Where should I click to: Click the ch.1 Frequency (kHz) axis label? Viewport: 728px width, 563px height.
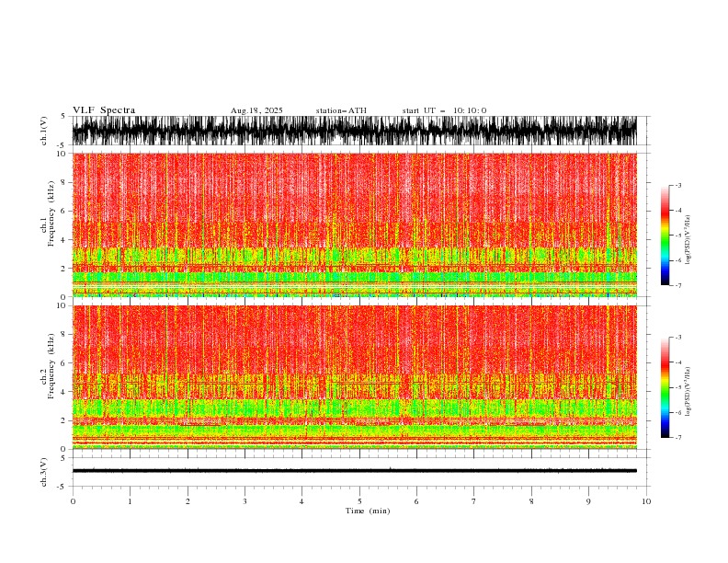48,213
